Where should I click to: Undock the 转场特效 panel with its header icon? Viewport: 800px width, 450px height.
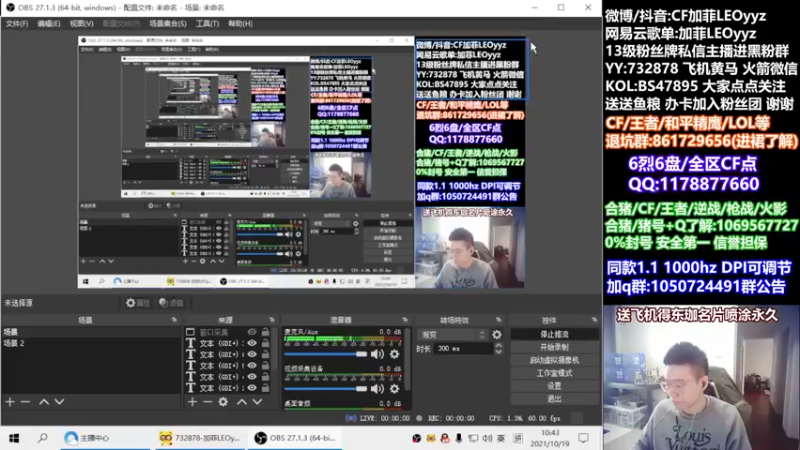click(498, 320)
